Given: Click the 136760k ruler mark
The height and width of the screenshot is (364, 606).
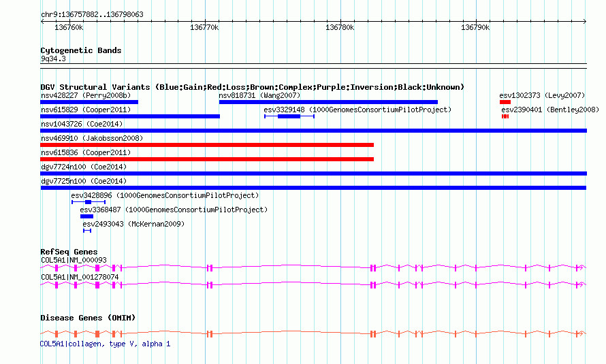Looking at the screenshot, I should [69, 27].
